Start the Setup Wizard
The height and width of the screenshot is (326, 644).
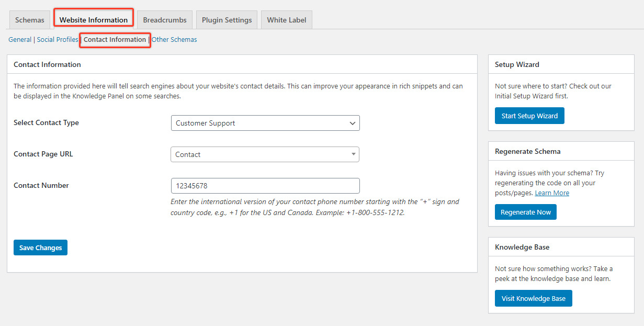tap(529, 115)
